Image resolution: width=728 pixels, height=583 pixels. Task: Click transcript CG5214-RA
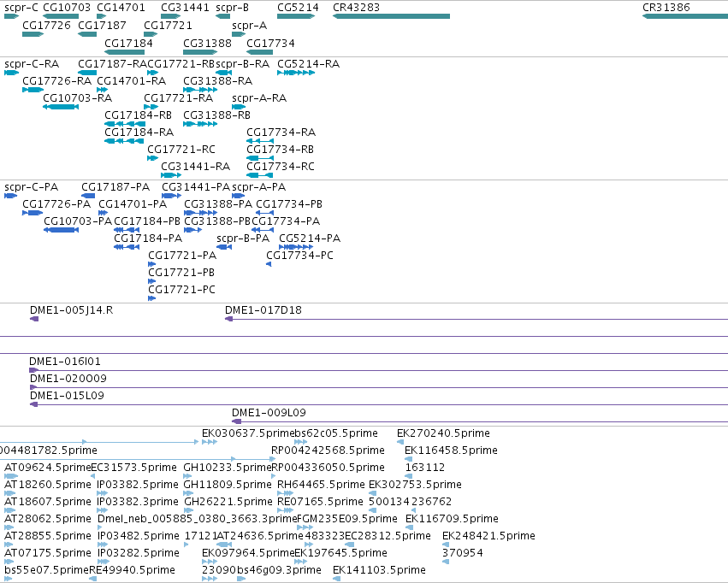[308, 63]
